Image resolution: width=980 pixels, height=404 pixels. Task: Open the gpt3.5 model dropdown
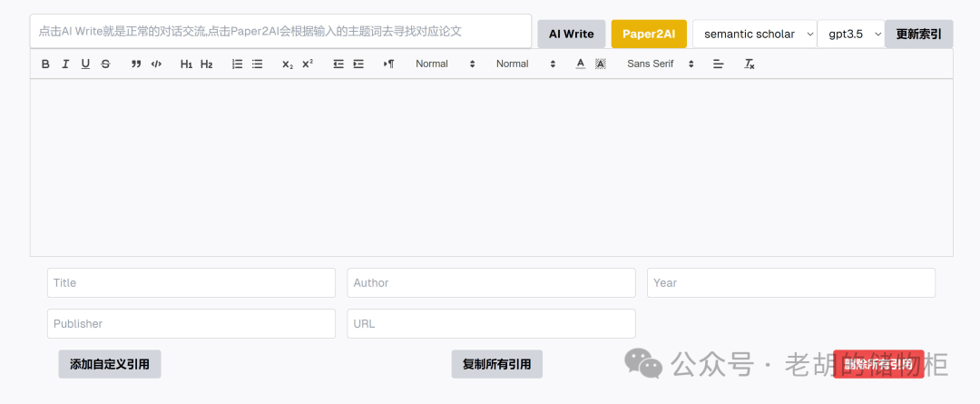(850, 34)
